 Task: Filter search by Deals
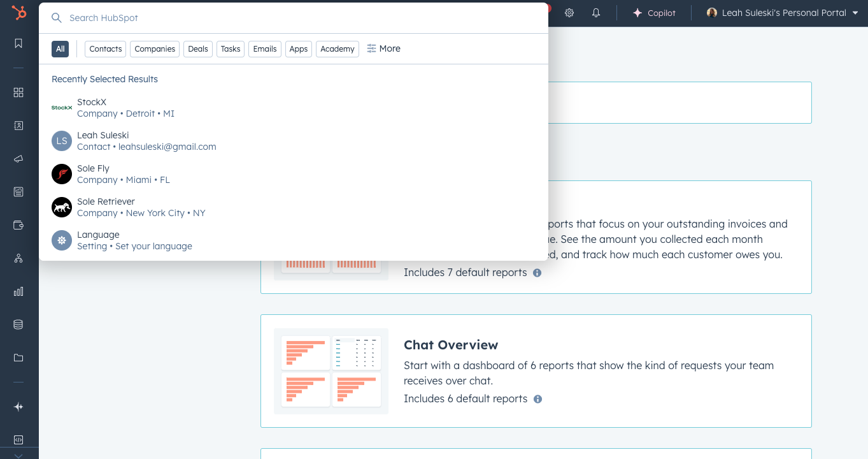198,49
